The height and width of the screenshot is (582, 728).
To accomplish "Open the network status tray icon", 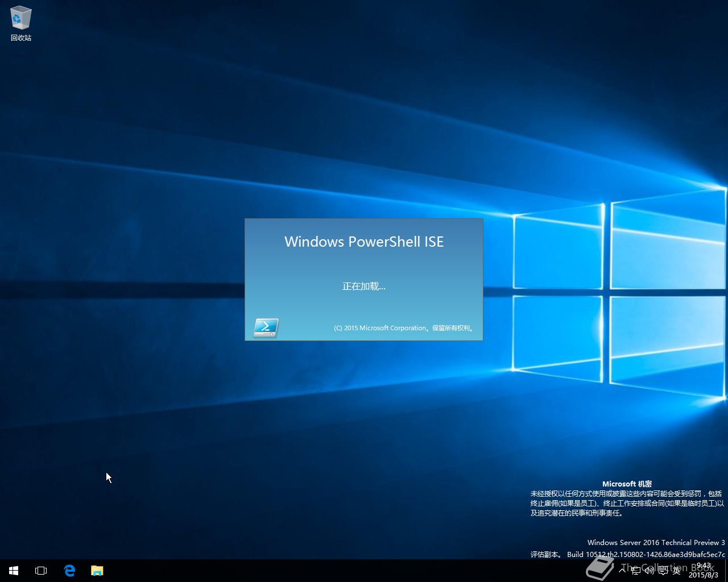I will pos(636,571).
